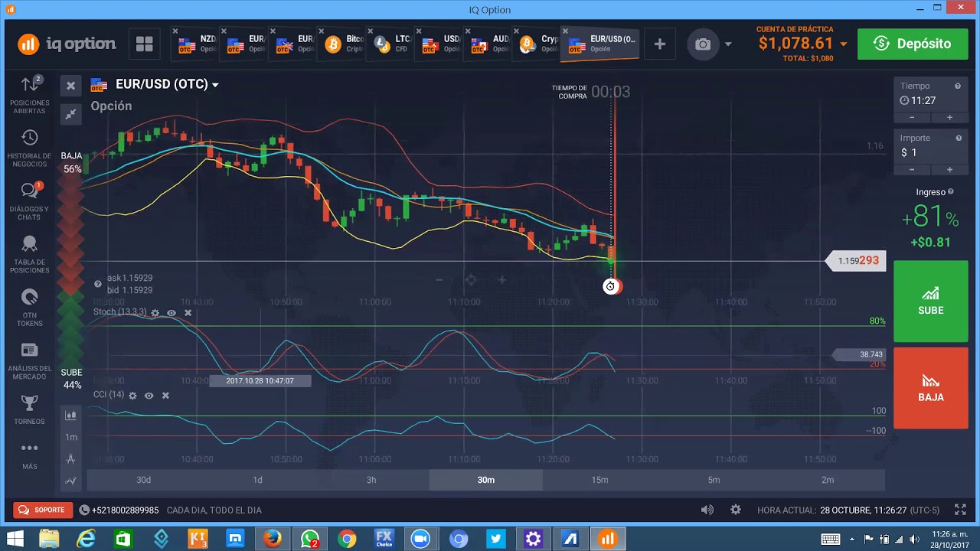The image size is (980, 551).
Task: Select the 15m time range
Action: coord(599,480)
